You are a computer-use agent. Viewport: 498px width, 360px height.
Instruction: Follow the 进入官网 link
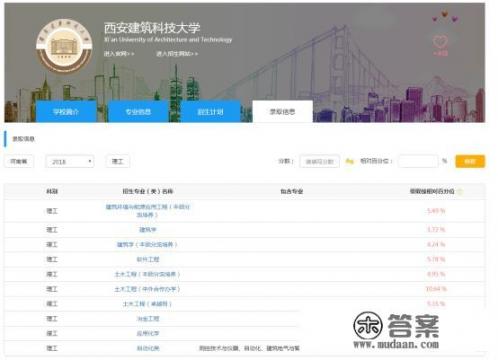click(119, 53)
